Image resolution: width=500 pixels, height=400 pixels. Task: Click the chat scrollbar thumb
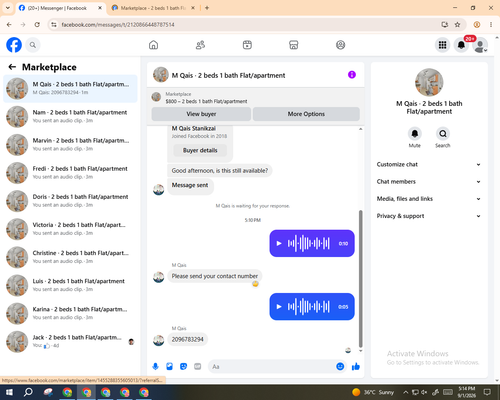pos(360,279)
